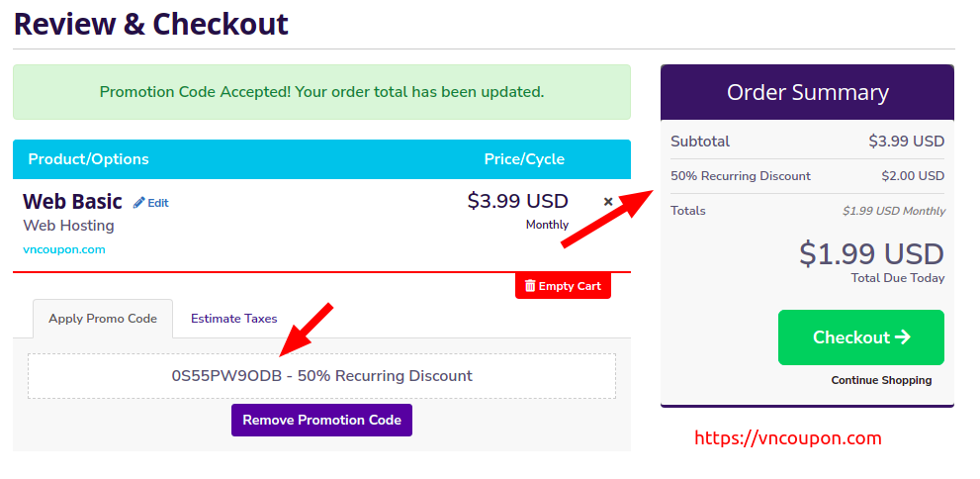This screenshot has width=980, height=479.
Task: Switch to the Estimate Taxes tab
Action: coord(233,319)
